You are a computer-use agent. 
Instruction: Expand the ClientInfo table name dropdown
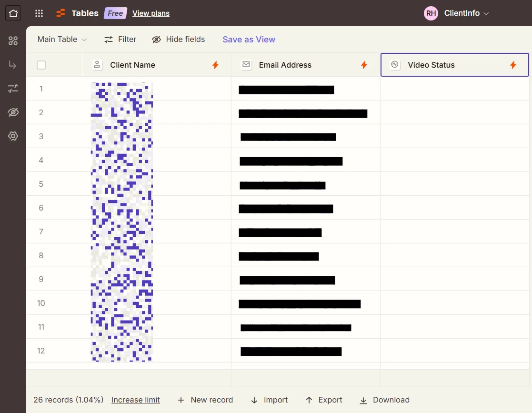click(467, 13)
